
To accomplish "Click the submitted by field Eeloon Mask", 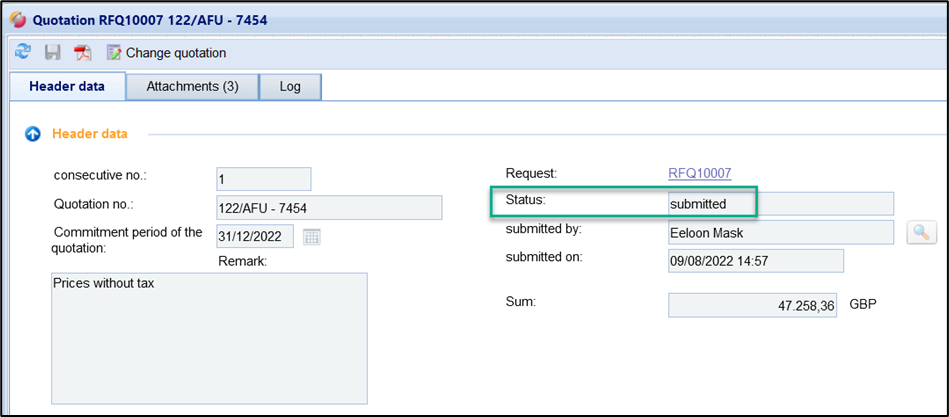I will pyautogui.click(x=780, y=232).
